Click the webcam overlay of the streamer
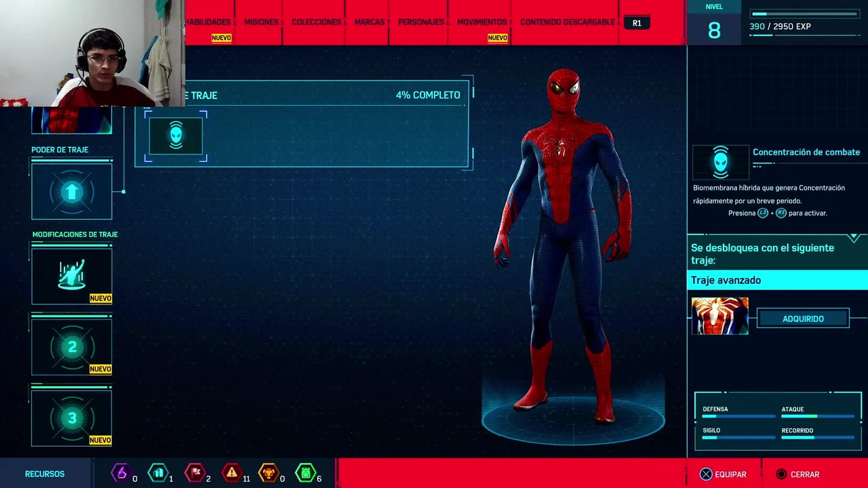The image size is (868, 488). 92,54
